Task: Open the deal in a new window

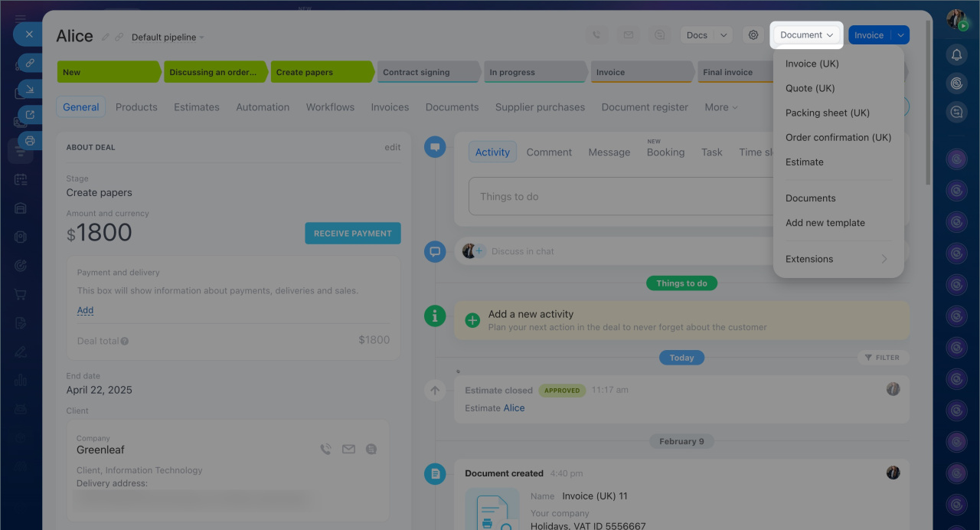Action: click(30, 115)
